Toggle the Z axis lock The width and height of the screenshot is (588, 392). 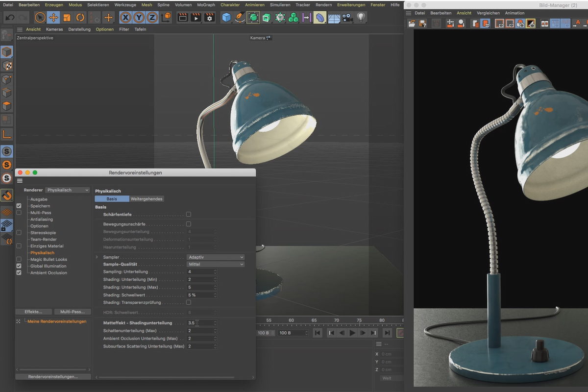[152, 18]
